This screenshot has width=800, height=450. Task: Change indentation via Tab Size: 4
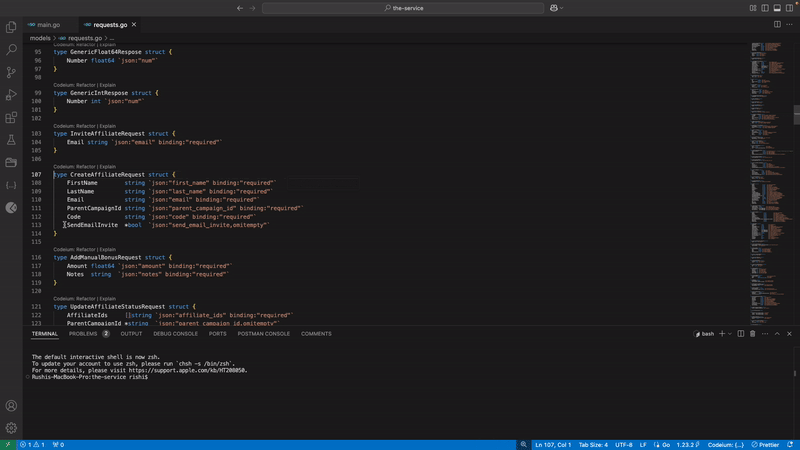[x=593, y=445]
